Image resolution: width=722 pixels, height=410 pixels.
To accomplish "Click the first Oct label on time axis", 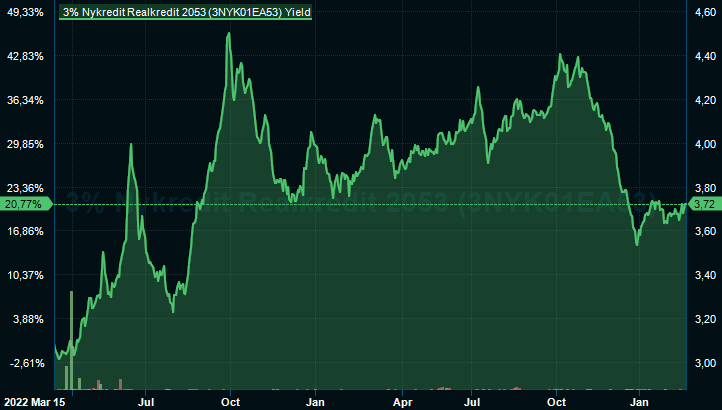I will [x=230, y=402].
